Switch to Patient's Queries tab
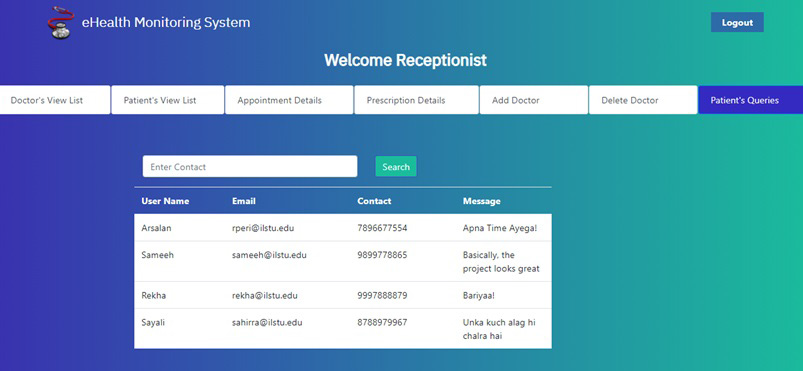Image resolution: width=803 pixels, height=371 pixels. click(750, 100)
